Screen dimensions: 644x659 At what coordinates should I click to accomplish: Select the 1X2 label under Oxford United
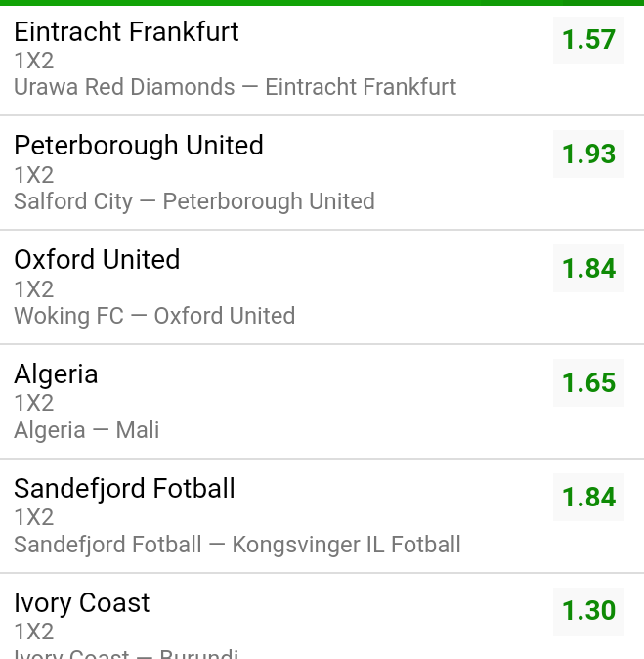[33, 289]
